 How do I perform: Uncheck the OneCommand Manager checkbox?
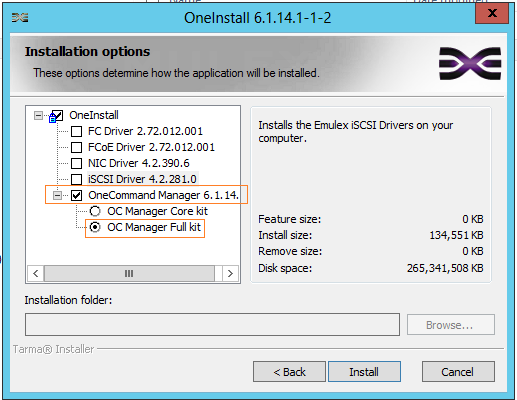click(77, 195)
